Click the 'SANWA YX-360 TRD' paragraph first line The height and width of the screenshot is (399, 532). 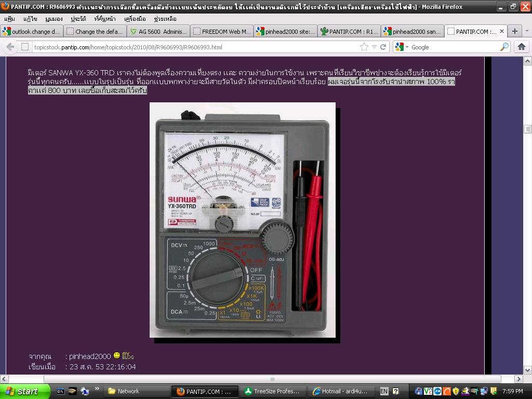(x=245, y=73)
